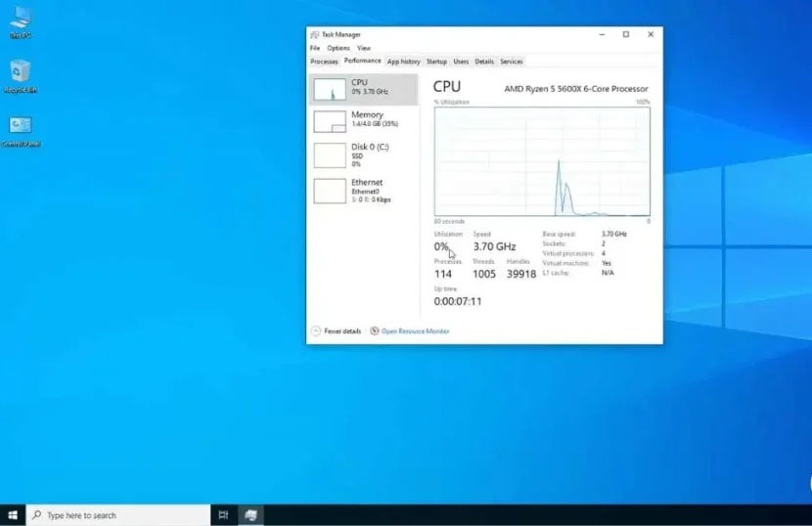812x526 pixels.
Task: Open the Control Panel desktop icon
Action: point(21,131)
